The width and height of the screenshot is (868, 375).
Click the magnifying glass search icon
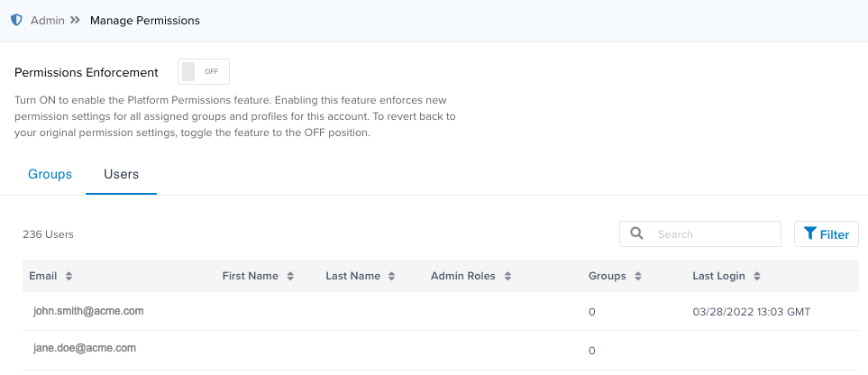click(636, 233)
